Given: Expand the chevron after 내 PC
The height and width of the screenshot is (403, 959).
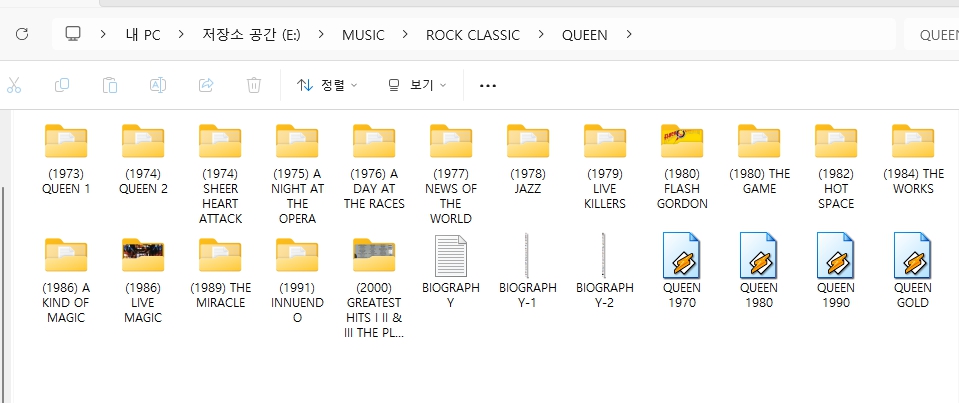Looking at the screenshot, I should click(180, 34).
